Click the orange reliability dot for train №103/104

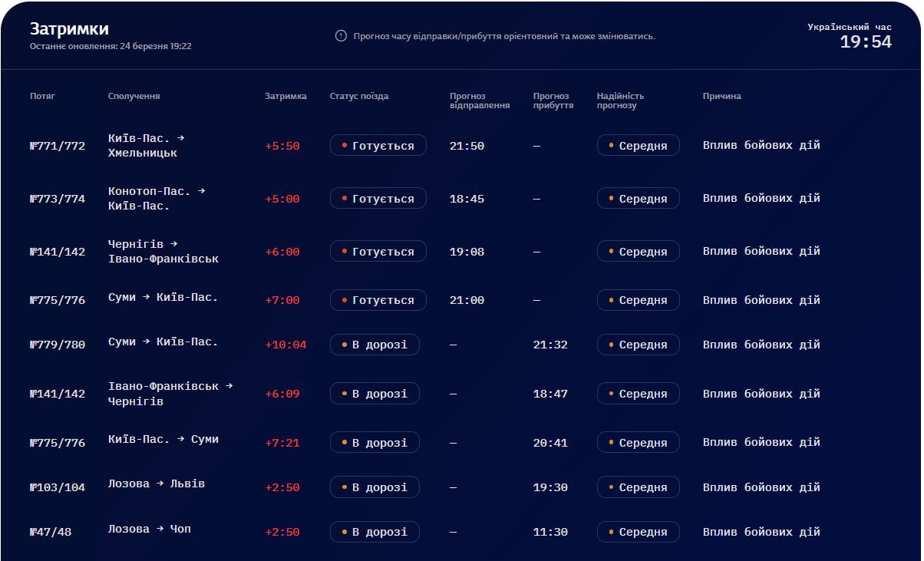611,487
